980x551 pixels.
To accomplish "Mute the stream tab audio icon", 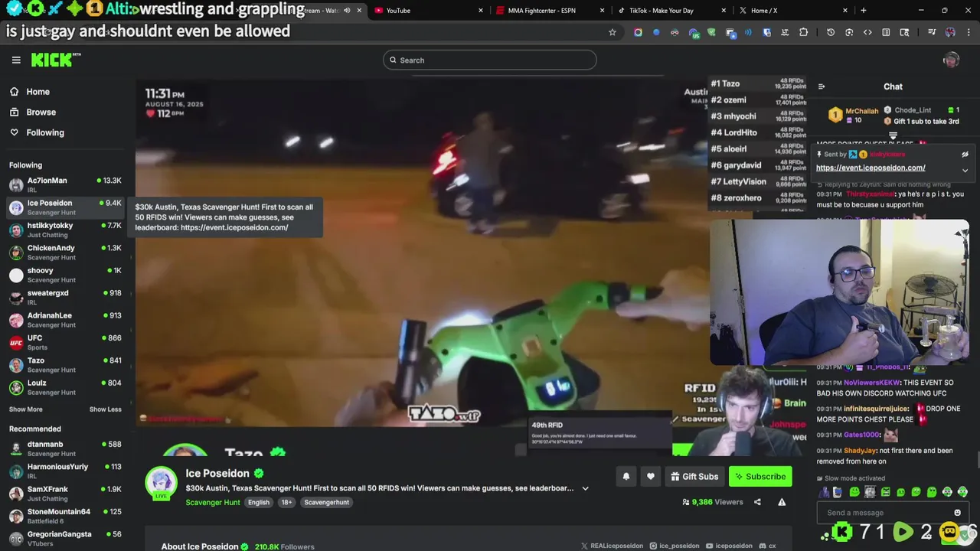I will coord(347,10).
